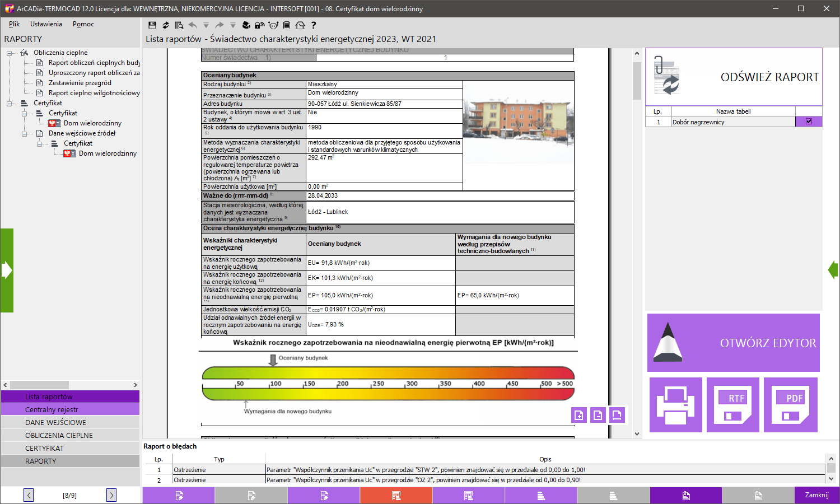Click the padlock with signal toolbar icon

pos(259,25)
